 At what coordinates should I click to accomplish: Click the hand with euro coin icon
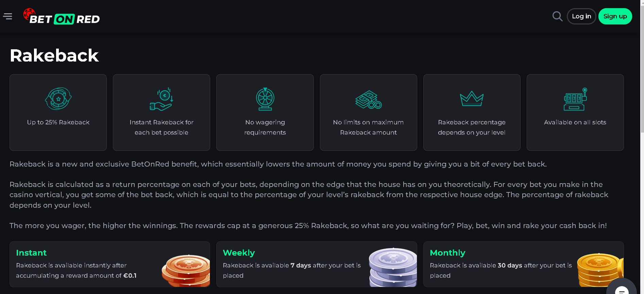point(162,100)
